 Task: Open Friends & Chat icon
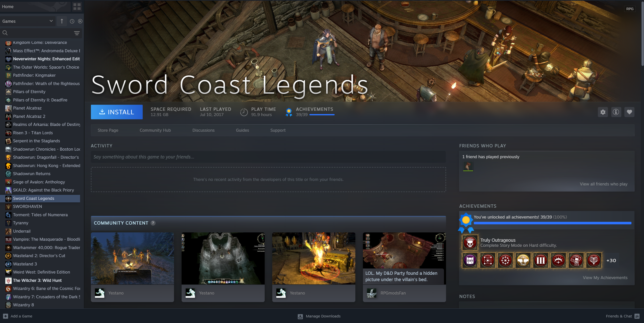[x=637, y=316]
